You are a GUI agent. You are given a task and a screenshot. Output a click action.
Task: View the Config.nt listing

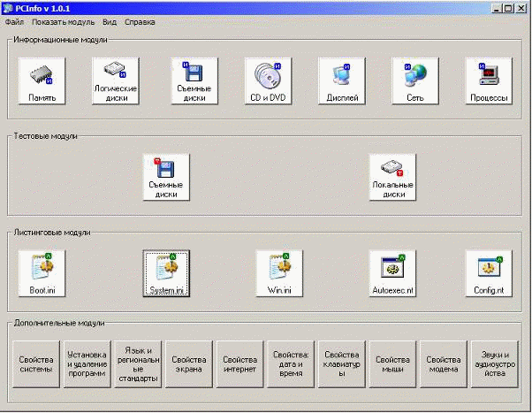tap(489, 272)
